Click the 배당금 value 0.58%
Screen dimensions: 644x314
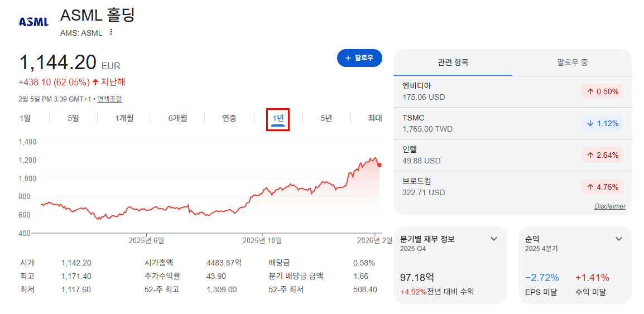[x=364, y=263]
